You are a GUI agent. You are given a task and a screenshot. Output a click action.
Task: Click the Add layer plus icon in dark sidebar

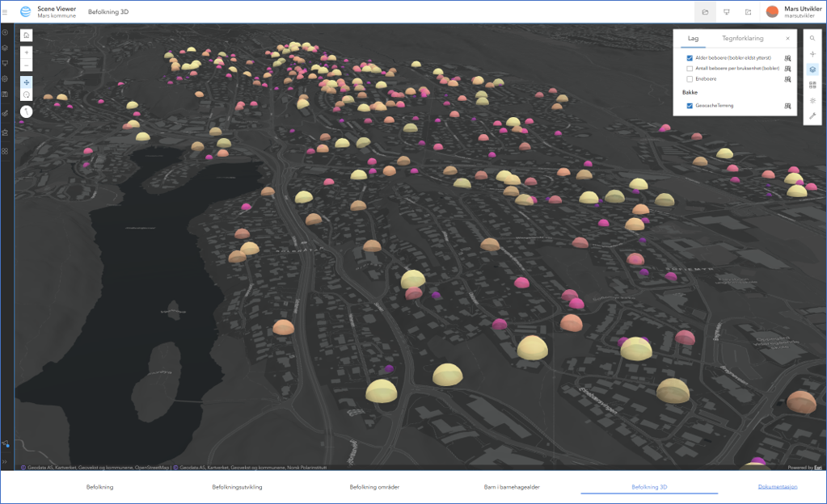pos(6,32)
